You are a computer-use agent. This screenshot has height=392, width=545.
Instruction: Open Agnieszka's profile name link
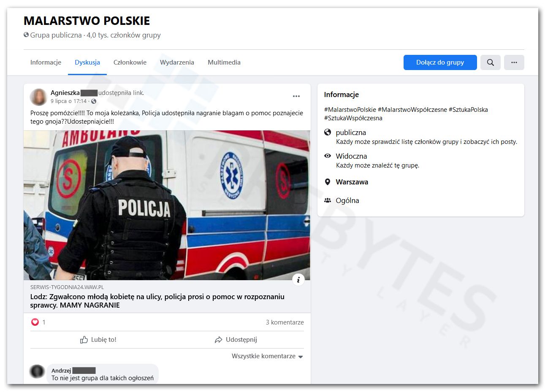pyautogui.click(x=65, y=93)
